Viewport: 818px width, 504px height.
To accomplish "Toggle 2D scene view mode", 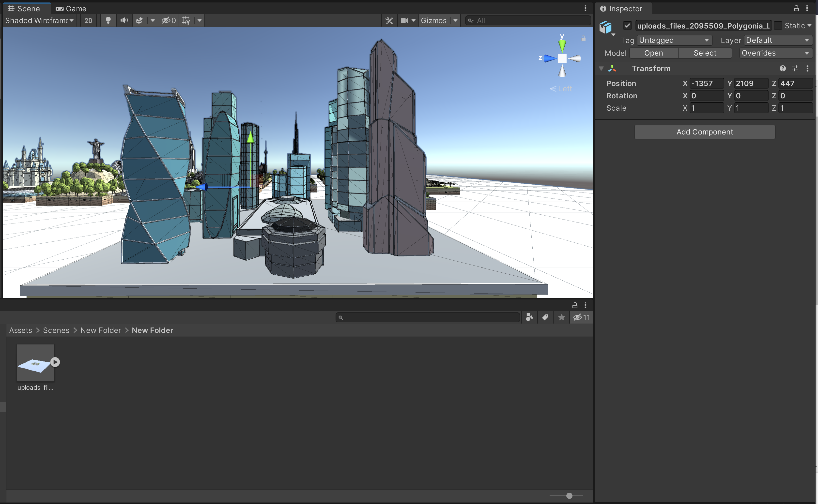I will click(88, 20).
